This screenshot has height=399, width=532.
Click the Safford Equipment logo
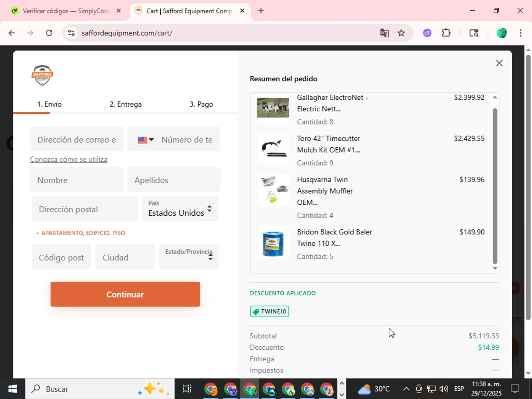(x=42, y=75)
